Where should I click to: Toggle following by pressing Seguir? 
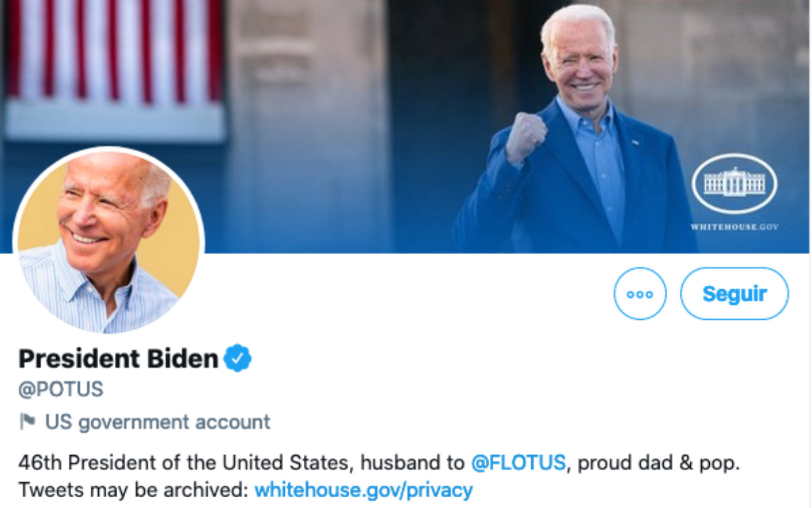[x=735, y=293]
